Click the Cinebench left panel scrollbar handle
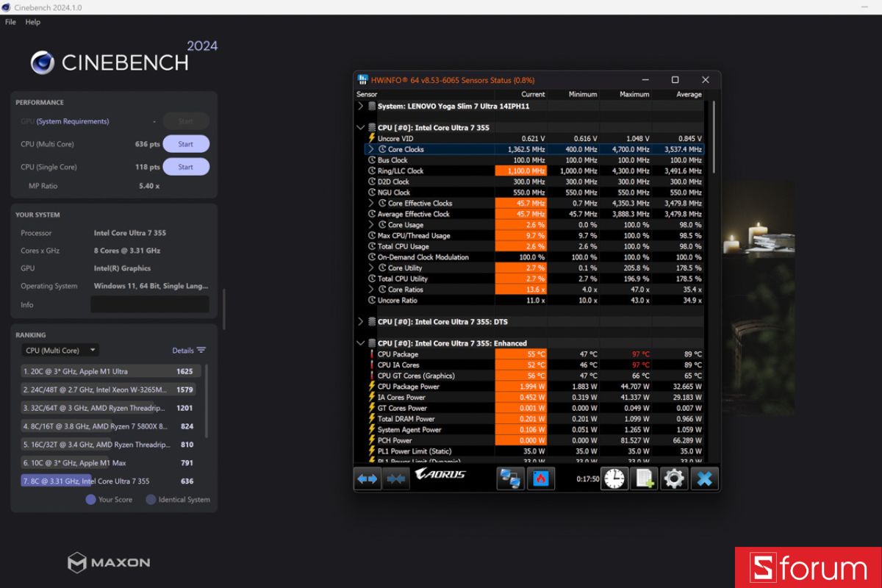The image size is (882, 588). 223,309
